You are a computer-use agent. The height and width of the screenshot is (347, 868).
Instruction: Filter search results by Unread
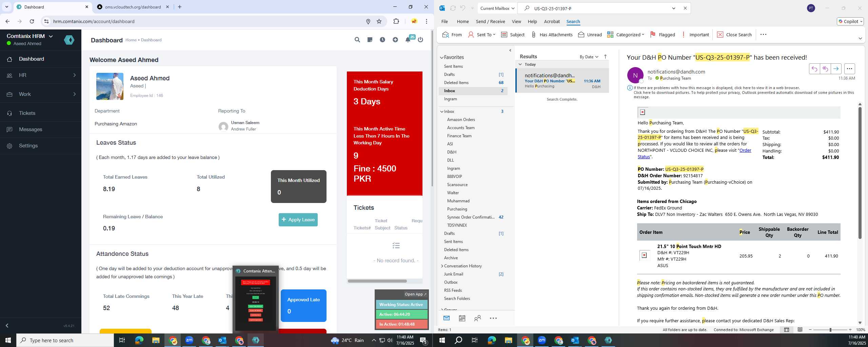(590, 35)
